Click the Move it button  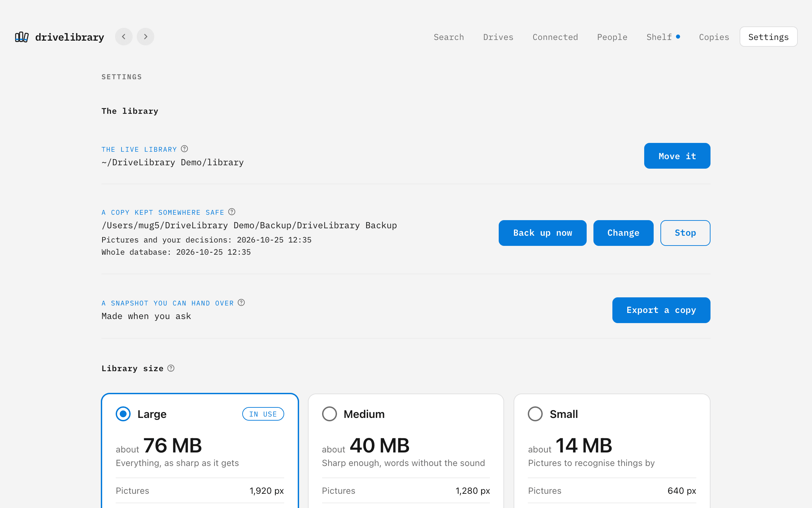(677, 156)
